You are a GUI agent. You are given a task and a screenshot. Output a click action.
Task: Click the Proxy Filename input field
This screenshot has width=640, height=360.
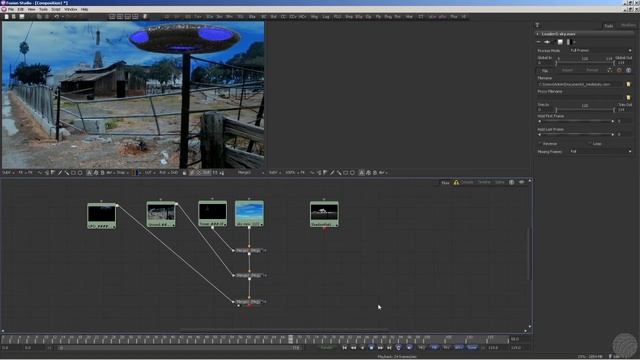coord(581,98)
